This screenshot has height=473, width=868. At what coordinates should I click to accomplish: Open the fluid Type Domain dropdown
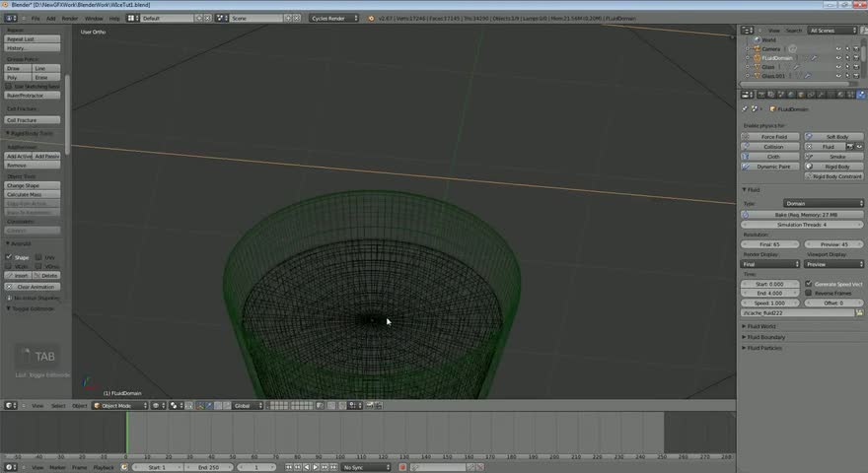[x=824, y=204]
